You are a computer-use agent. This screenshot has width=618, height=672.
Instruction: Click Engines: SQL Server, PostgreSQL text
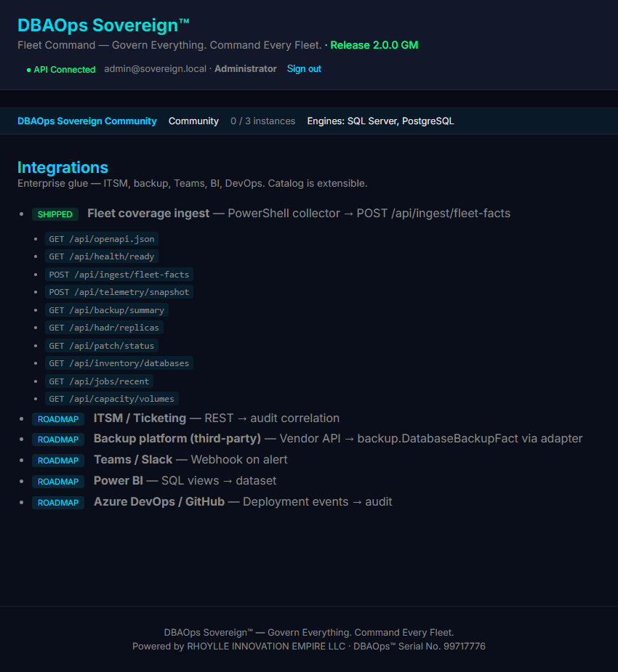[x=380, y=121]
